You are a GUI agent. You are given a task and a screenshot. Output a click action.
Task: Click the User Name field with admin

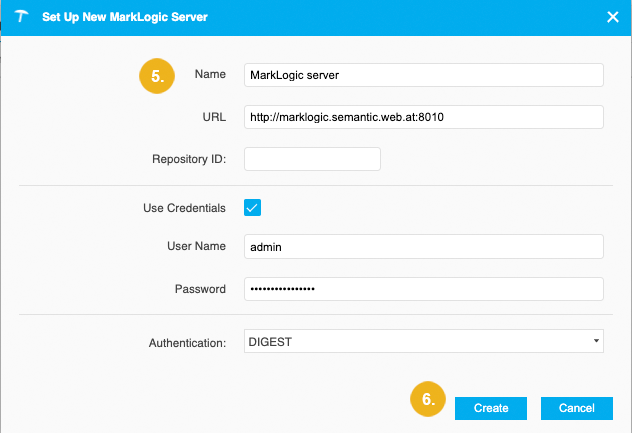pyautogui.click(x=424, y=247)
